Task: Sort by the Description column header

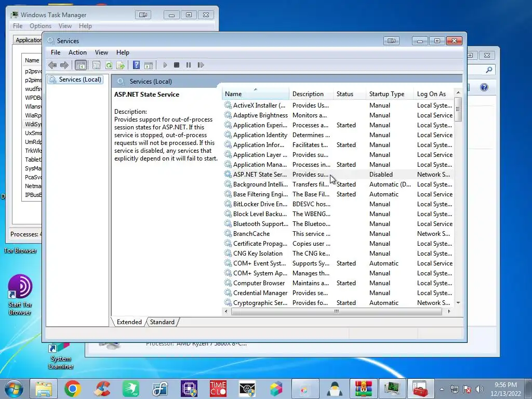Action: (311, 94)
